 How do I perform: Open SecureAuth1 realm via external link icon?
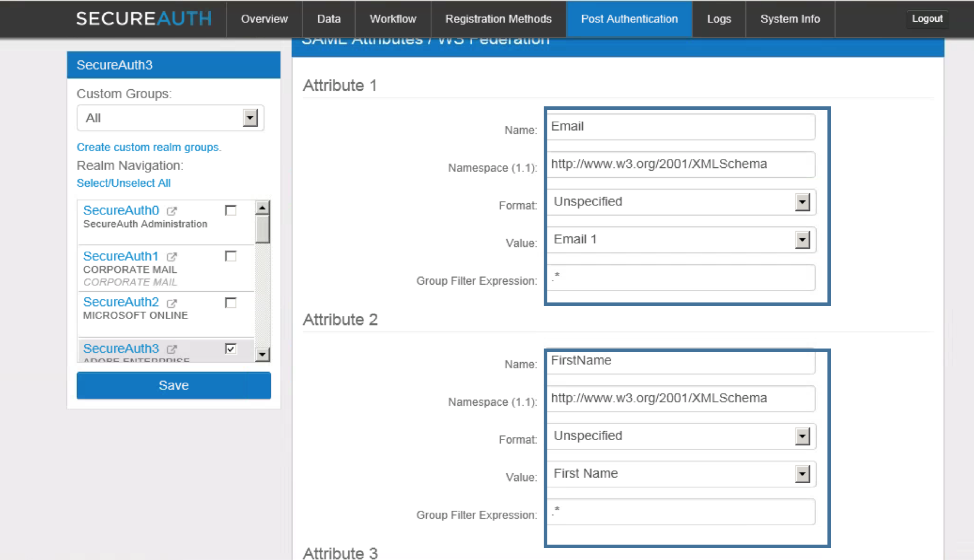tap(171, 256)
